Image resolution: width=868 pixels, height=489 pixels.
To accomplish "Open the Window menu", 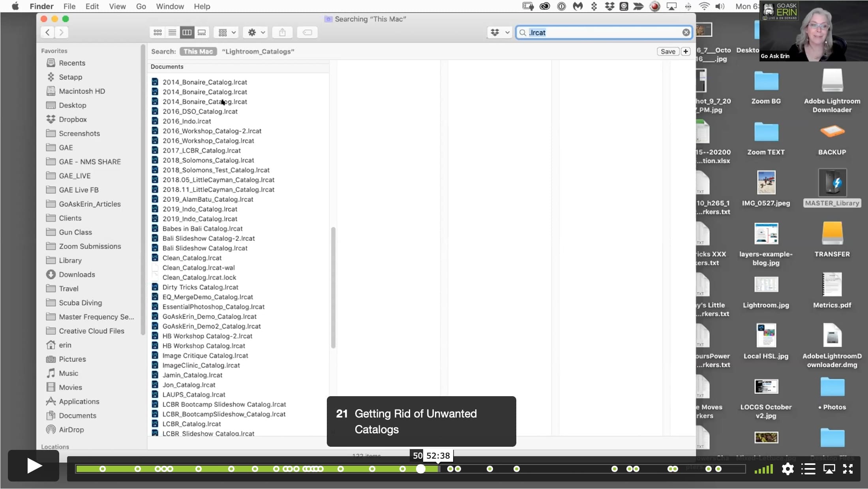I will tap(170, 6).
